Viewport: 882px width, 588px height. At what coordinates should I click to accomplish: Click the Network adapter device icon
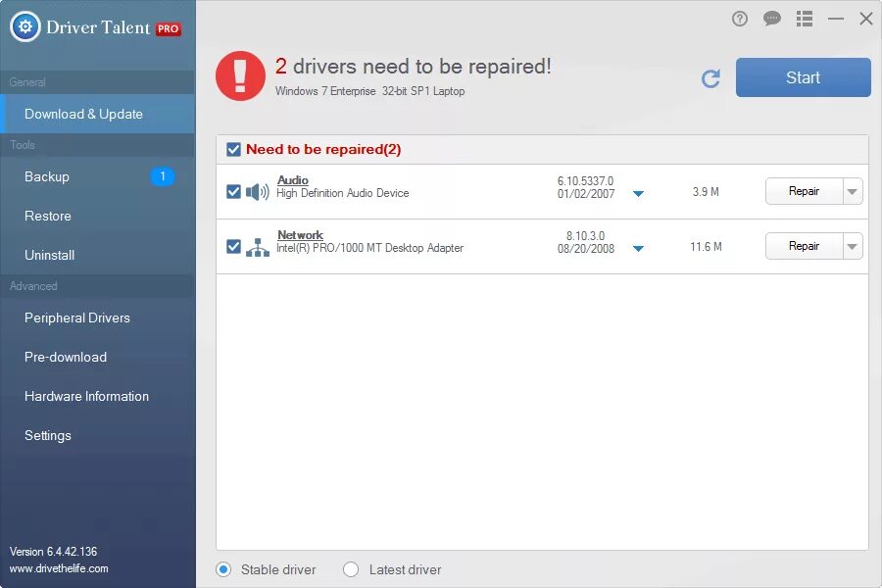258,247
